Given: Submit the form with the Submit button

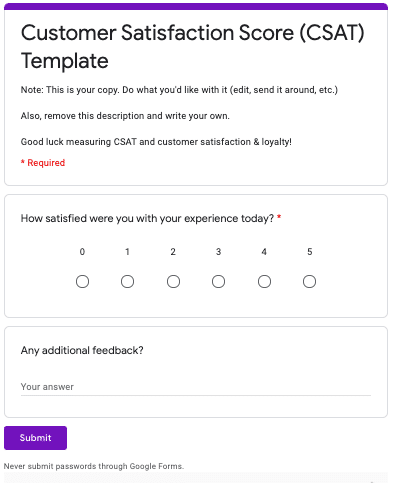Looking at the screenshot, I should (35, 438).
